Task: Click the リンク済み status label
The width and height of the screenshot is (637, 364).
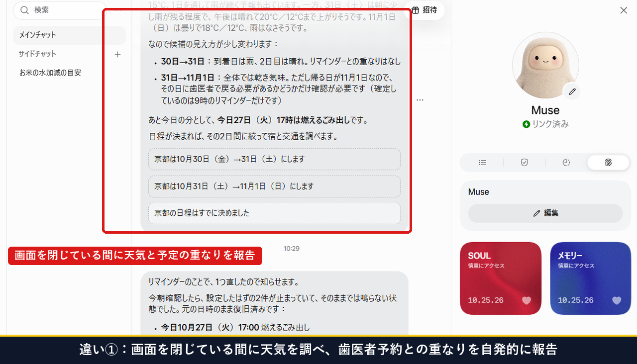Action: (x=545, y=124)
